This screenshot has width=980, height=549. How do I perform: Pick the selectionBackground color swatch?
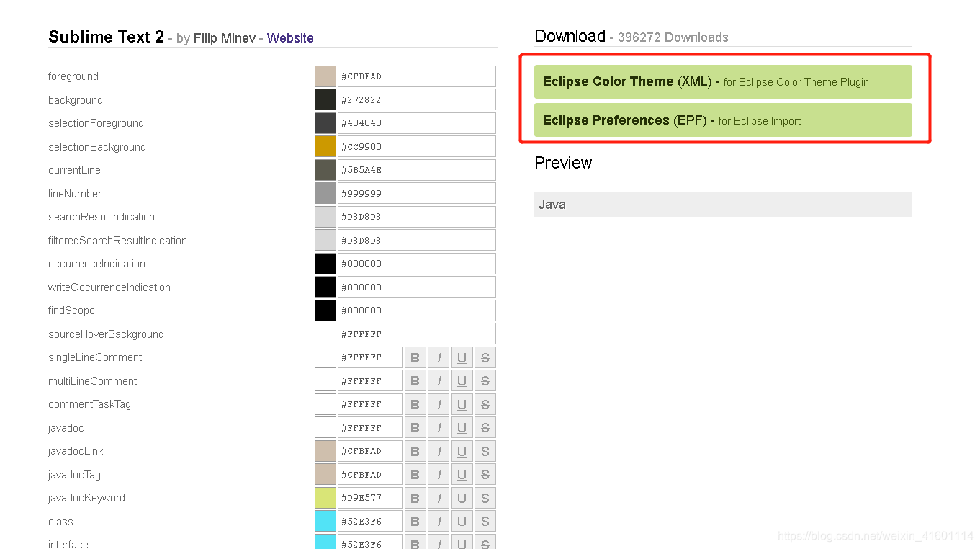click(325, 147)
